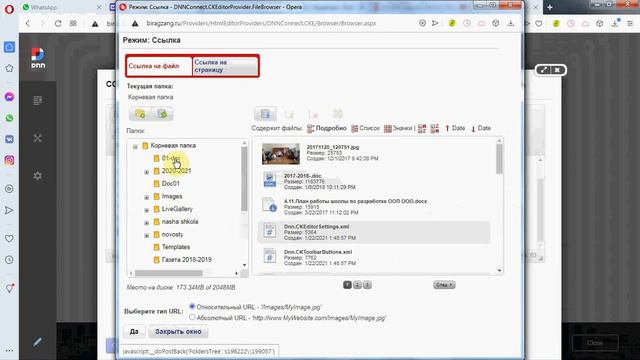Open Opera main menu logo
The height and width of the screenshot is (360, 640).
point(9,9)
